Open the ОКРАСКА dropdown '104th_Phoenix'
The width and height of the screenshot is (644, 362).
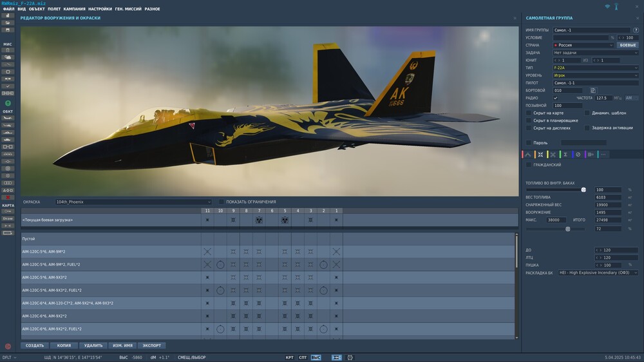133,202
